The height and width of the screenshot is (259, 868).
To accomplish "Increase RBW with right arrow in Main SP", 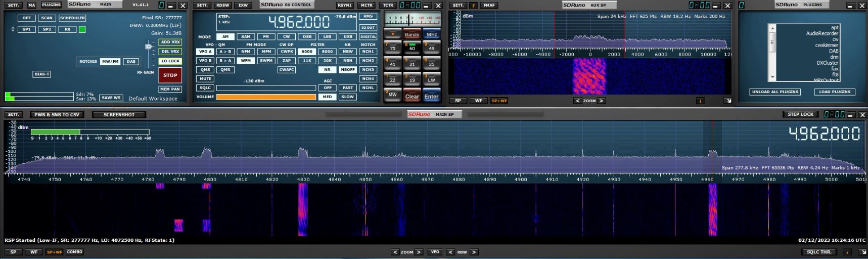I will coord(474,252).
